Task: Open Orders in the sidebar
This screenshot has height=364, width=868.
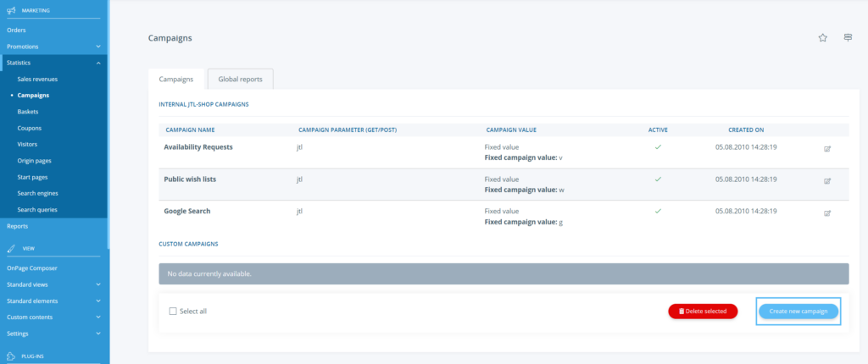Action: (16, 30)
